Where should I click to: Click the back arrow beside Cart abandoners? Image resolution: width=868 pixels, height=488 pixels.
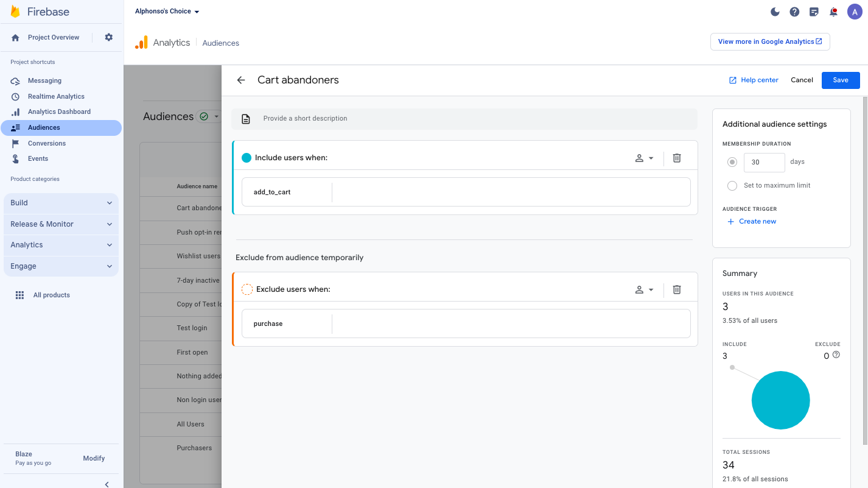(x=241, y=80)
